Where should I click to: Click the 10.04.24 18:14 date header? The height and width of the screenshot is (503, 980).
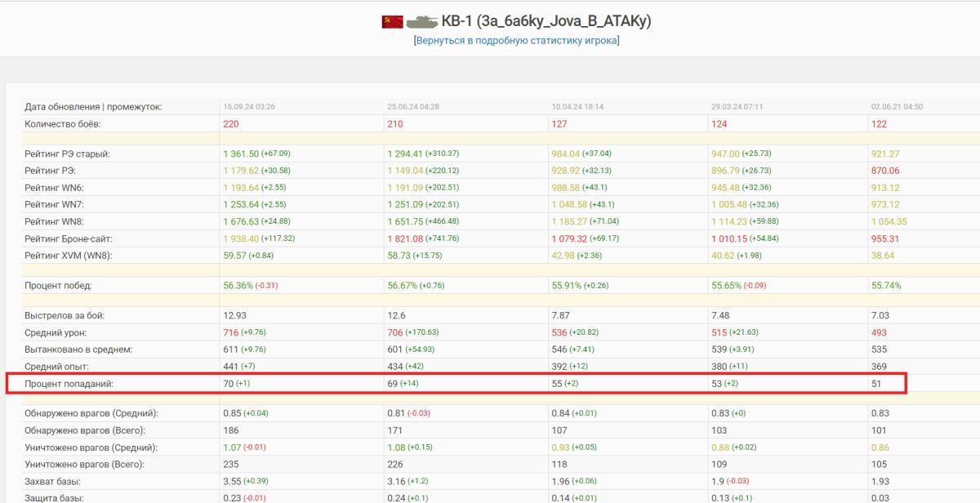pos(577,107)
